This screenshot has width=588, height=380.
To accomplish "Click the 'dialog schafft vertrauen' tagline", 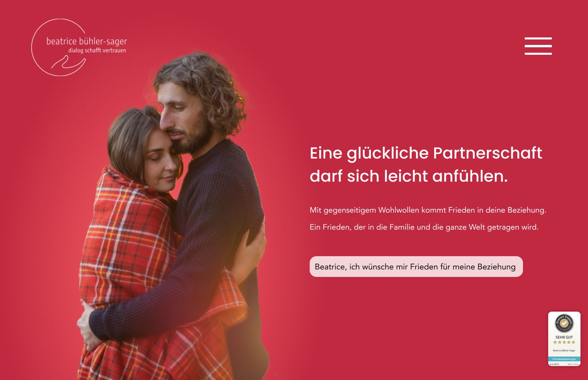I will click(x=97, y=50).
